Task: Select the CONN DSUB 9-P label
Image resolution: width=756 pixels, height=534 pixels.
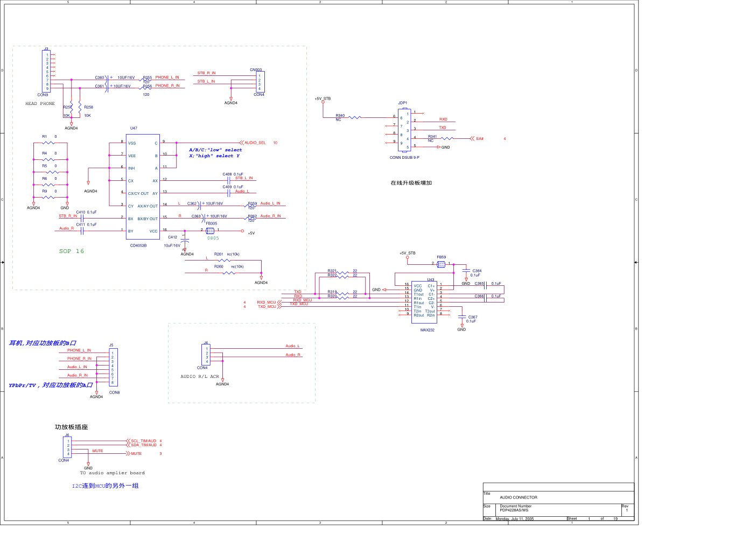Action: coord(404,158)
